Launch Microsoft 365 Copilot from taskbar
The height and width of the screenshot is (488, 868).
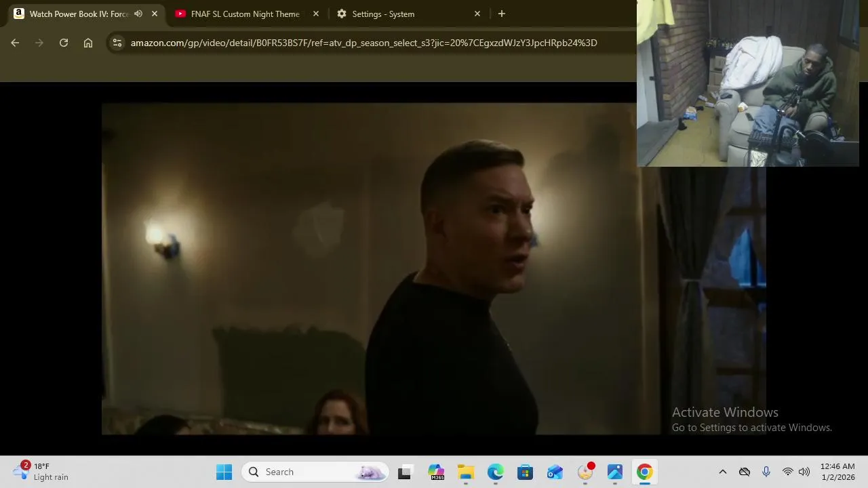click(x=436, y=472)
